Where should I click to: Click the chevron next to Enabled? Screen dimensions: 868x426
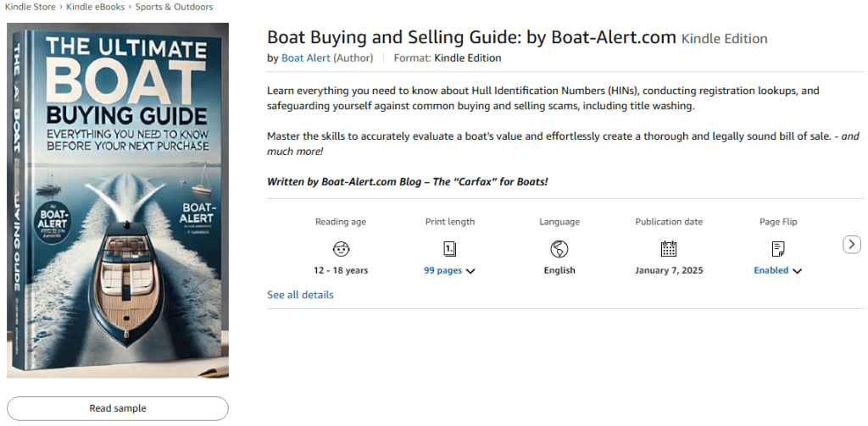[x=797, y=271]
